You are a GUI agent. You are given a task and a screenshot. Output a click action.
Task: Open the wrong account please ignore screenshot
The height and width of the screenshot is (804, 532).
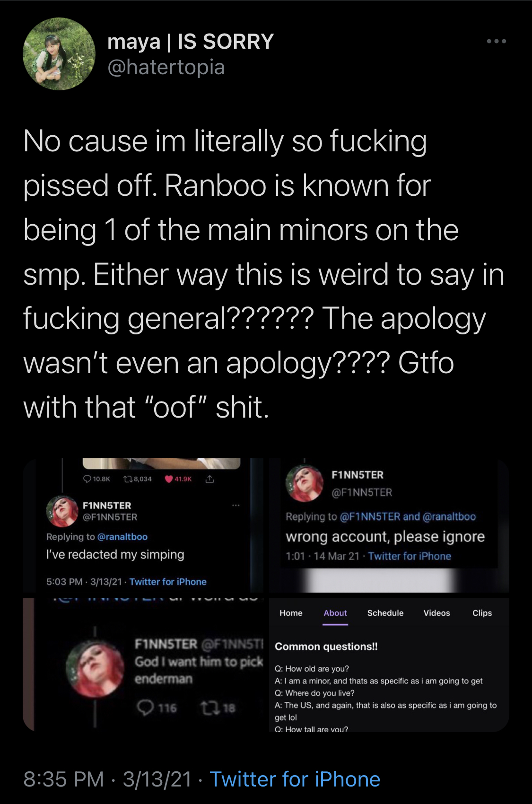(389, 525)
